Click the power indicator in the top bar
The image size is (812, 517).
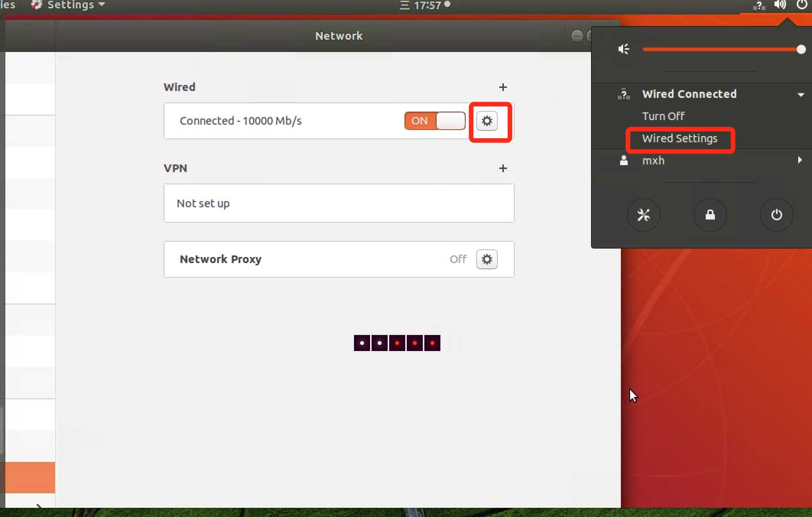802,5
